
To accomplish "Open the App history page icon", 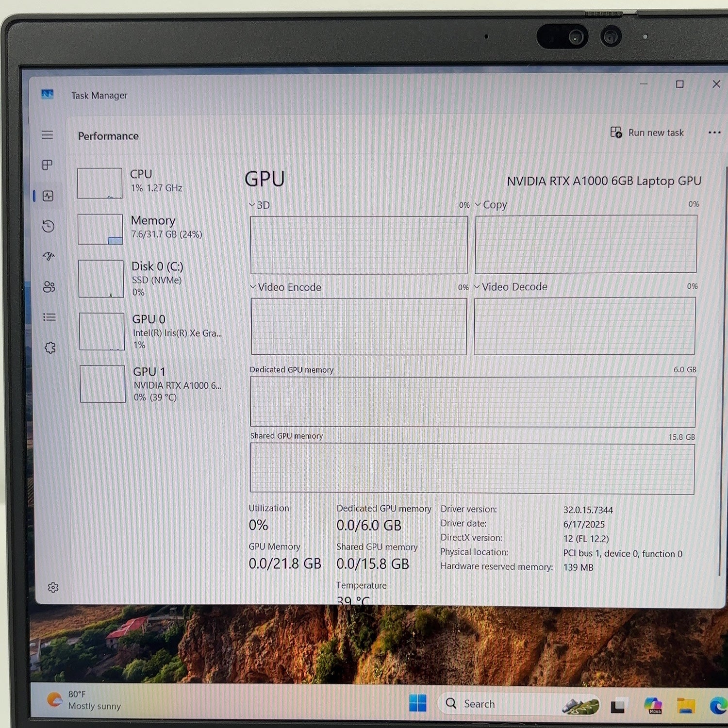I will 48,226.
